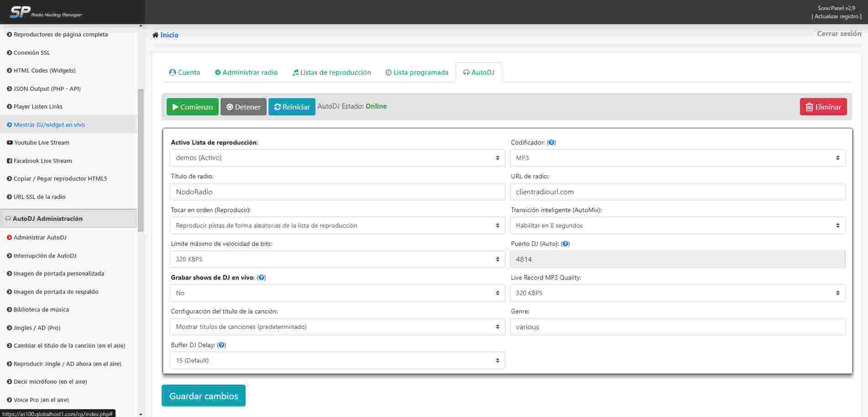Image resolution: width=868 pixels, height=417 pixels.
Task: Click the Buffer DJ Delay help icon
Action: pos(221,345)
